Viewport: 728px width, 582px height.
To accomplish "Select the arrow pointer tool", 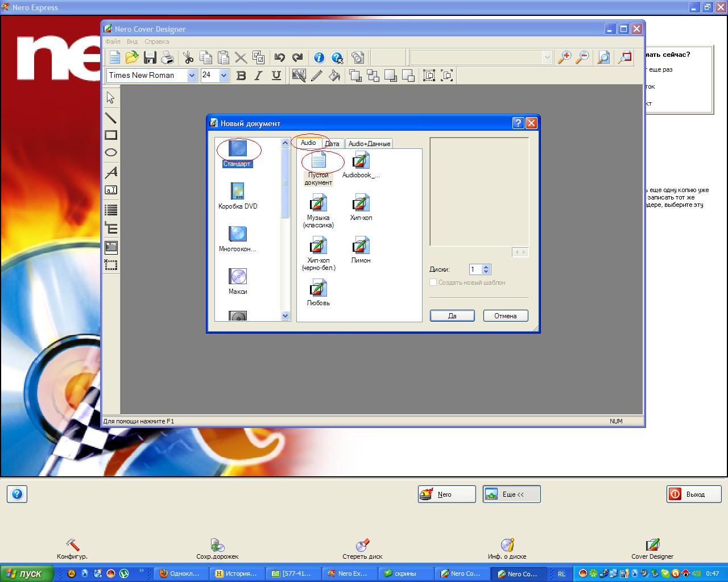I will coord(111,98).
